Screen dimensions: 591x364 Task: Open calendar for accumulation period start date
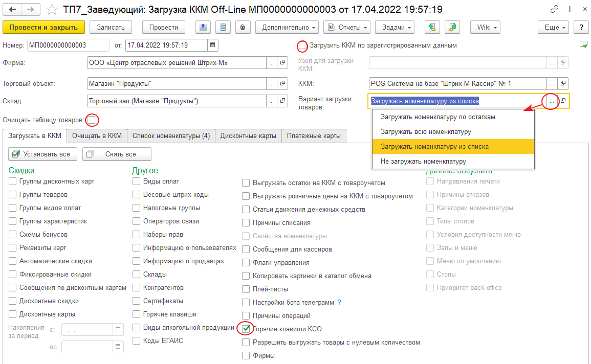point(118,329)
